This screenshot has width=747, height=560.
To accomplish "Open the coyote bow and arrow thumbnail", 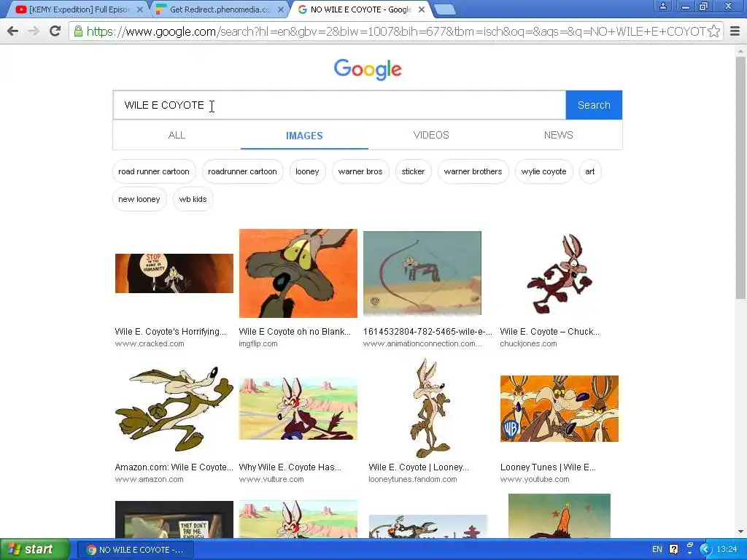I will (422, 273).
